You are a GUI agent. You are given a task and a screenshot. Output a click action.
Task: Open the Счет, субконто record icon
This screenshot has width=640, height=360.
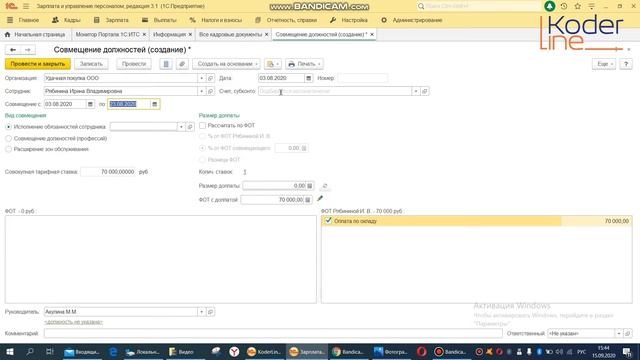(424, 91)
